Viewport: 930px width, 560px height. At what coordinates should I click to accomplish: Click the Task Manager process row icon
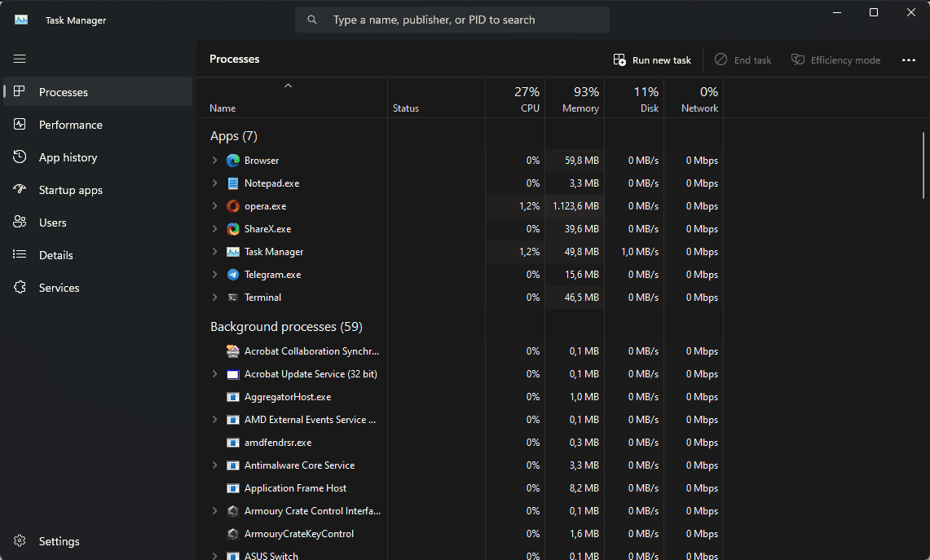233,252
